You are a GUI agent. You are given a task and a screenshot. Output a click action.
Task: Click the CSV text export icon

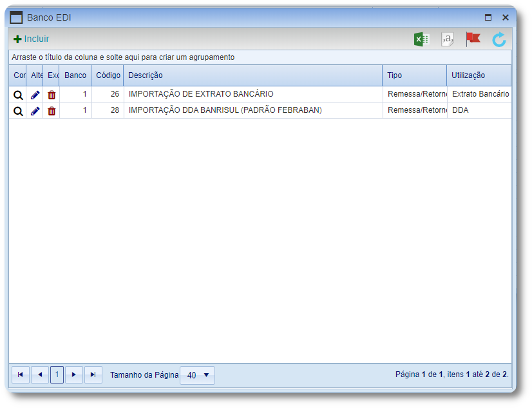448,39
